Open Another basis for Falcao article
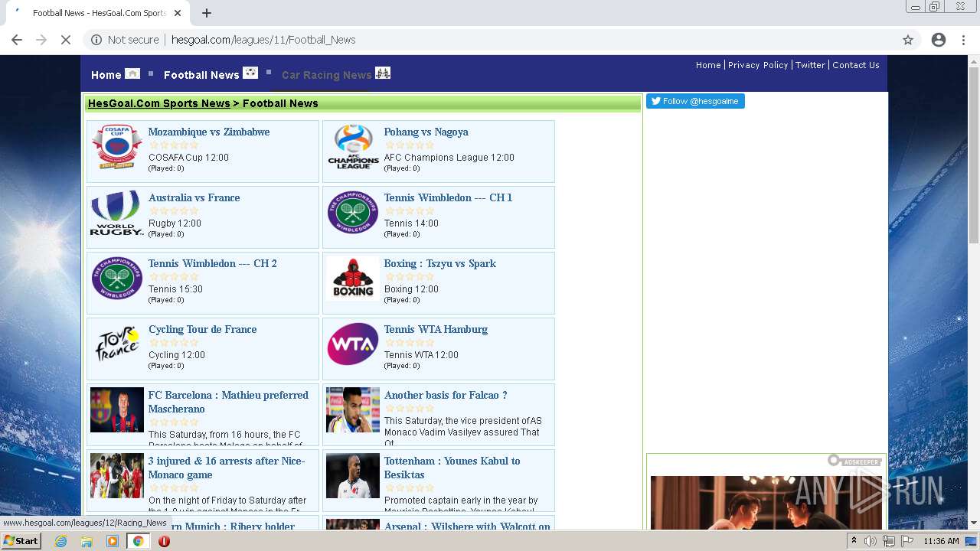Viewport: 980px width, 551px height. click(446, 395)
